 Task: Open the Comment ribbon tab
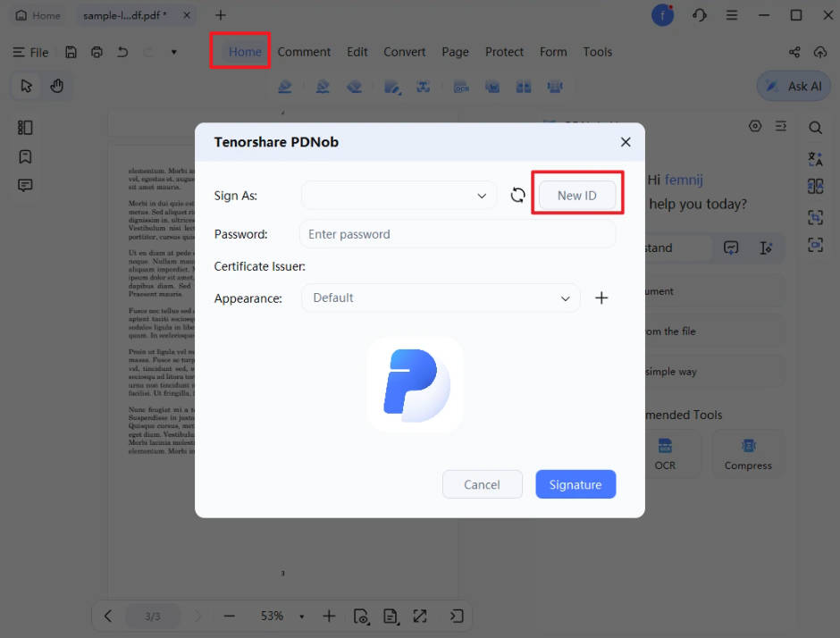coord(304,52)
